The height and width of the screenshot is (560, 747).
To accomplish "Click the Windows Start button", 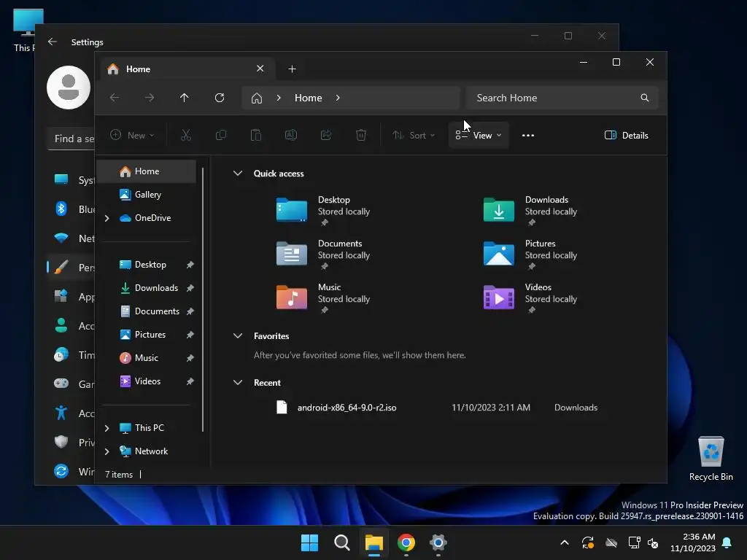I will pyautogui.click(x=309, y=542).
